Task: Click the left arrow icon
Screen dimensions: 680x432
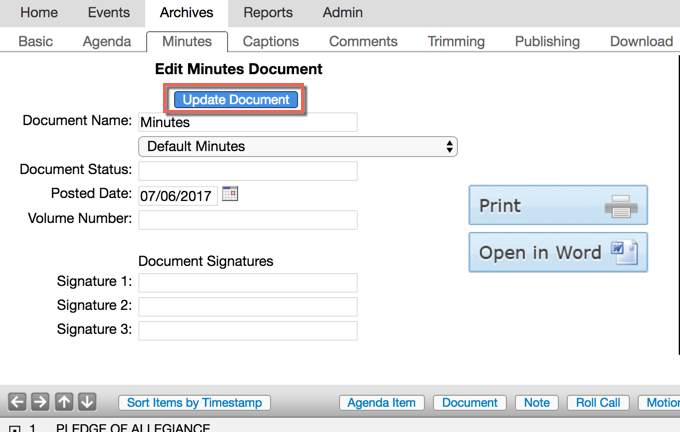Action: pyautogui.click(x=17, y=402)
